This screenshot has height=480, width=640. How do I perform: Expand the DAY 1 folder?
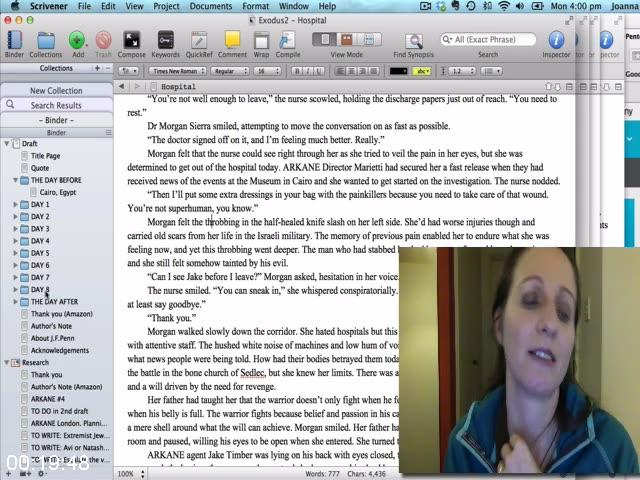point(16,204)
